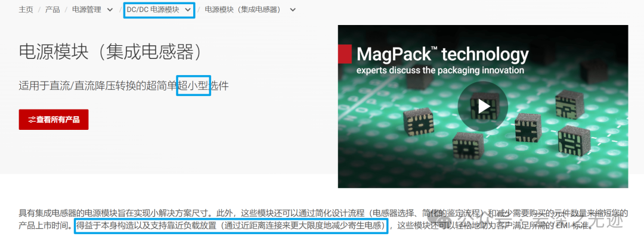Open 产品 breadcrumb link
644x246 pixels.
[52, 10]
